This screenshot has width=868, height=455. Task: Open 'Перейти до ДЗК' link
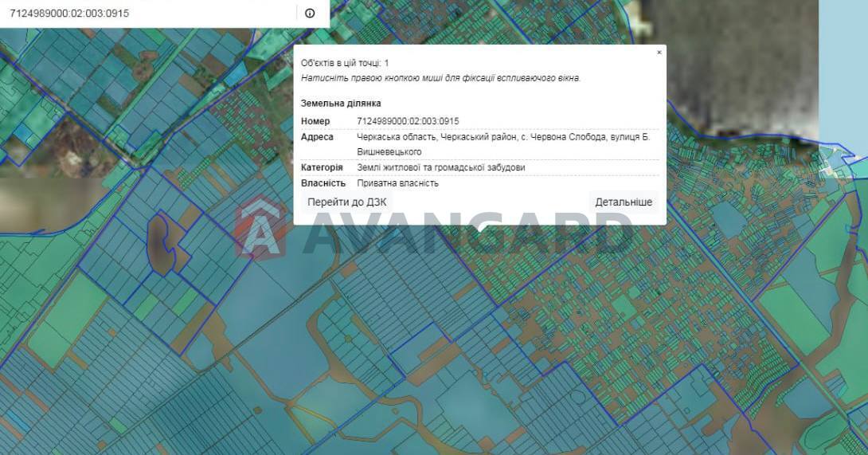click(x=346, y=202)
